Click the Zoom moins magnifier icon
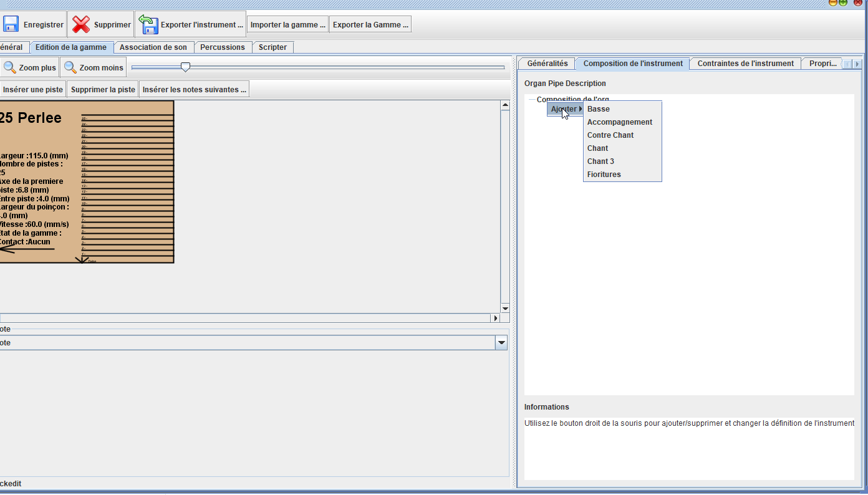The height and width of the screenshot is (495, 868). [x=70, y=67]
